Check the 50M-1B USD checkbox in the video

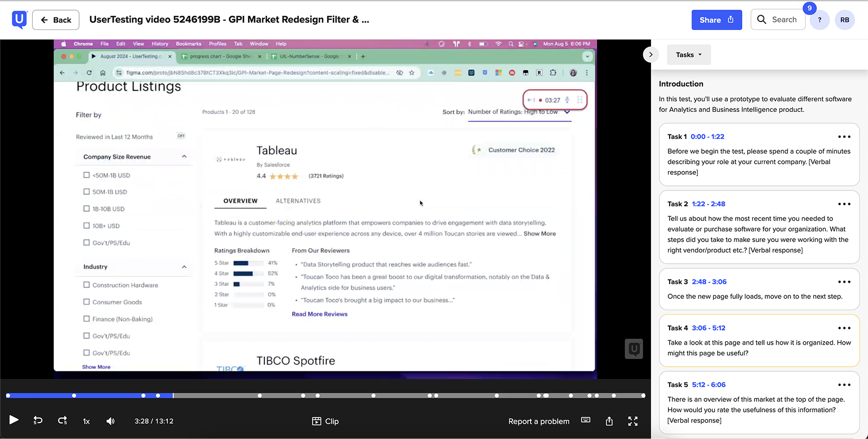[x=86, y=192]
